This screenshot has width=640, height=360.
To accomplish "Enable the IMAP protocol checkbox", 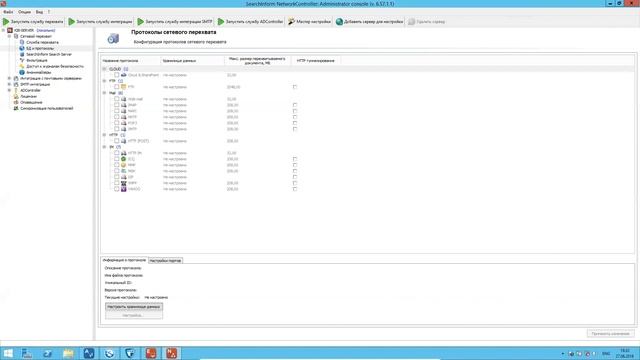I will click(x=117, y=105).
